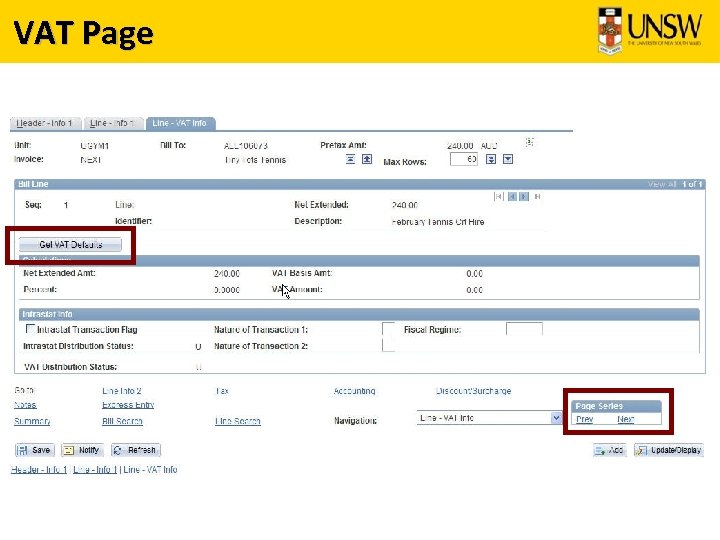Go to first Bill Line row

point(498,197)
